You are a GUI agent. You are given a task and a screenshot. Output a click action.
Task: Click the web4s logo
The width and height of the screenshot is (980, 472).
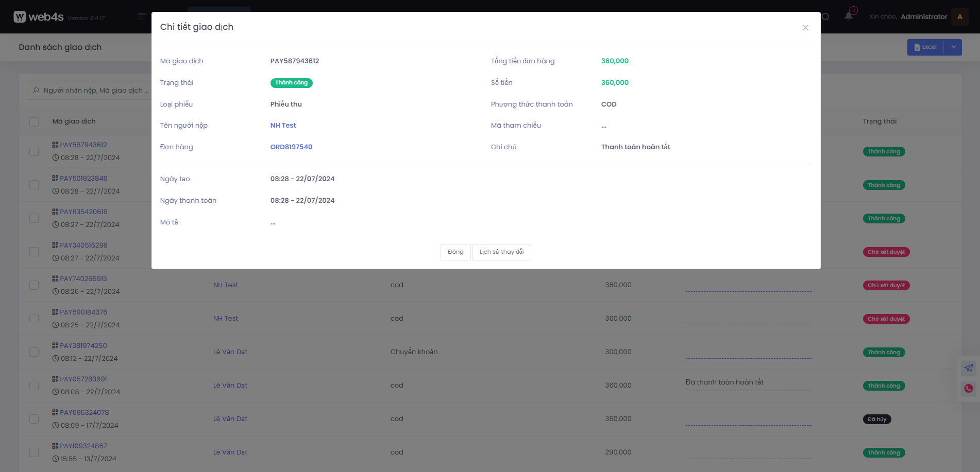pyautogui.click(x=39, y=17)
